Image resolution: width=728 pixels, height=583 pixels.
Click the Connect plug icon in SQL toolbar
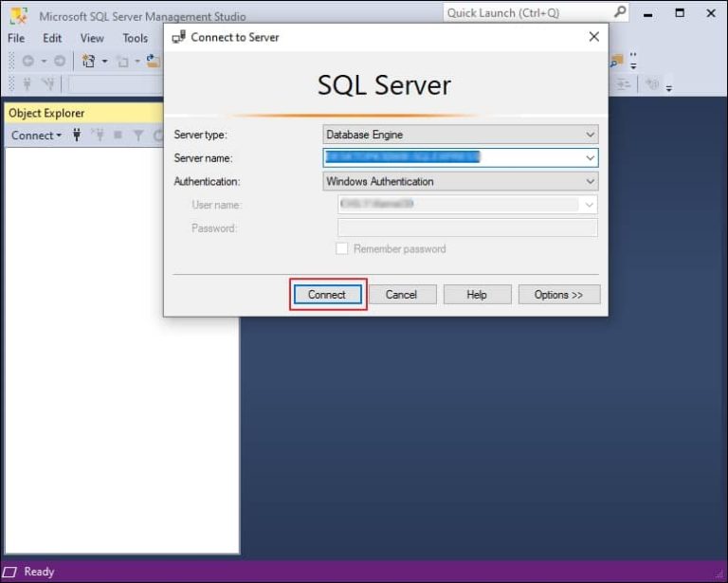point(27,84)
